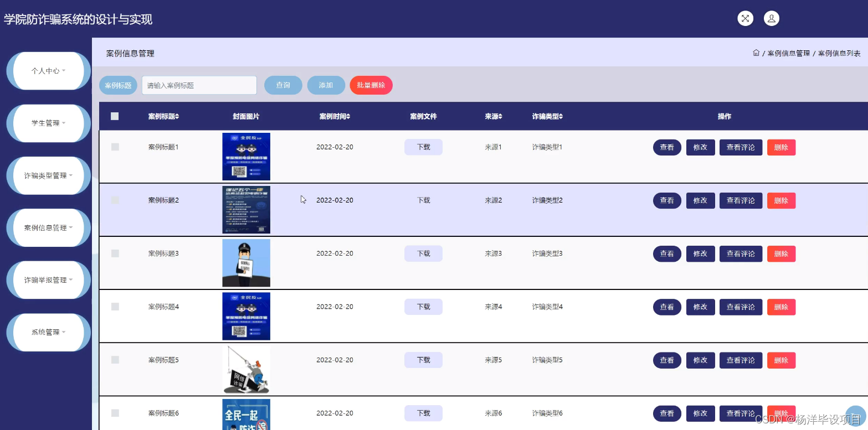This screenshot has width=868, height=430.
Task: Expand the 诈骗举报管理 sidebar menu
Action: [48, 279]
